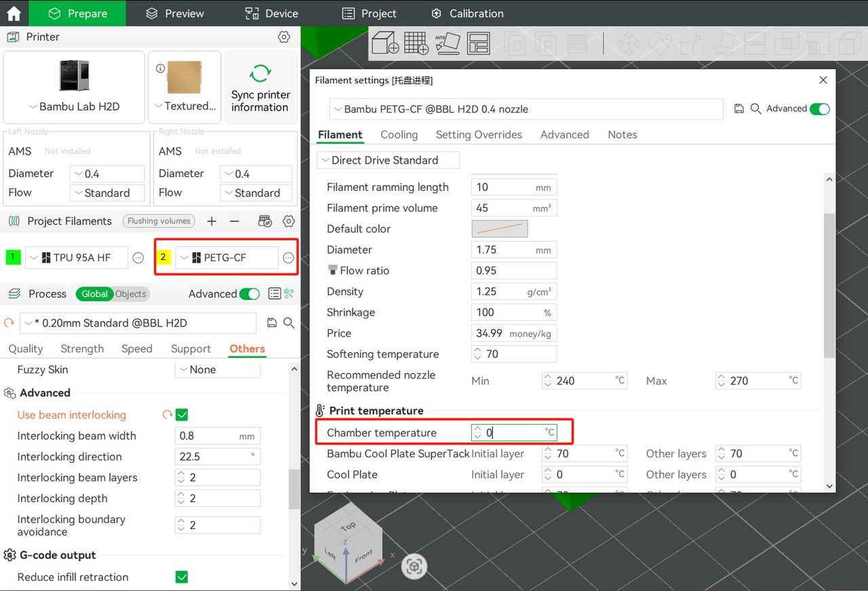The image size is (868, 591).
Task: Add a project filament with plus
Action: click(x=212, y=221)
